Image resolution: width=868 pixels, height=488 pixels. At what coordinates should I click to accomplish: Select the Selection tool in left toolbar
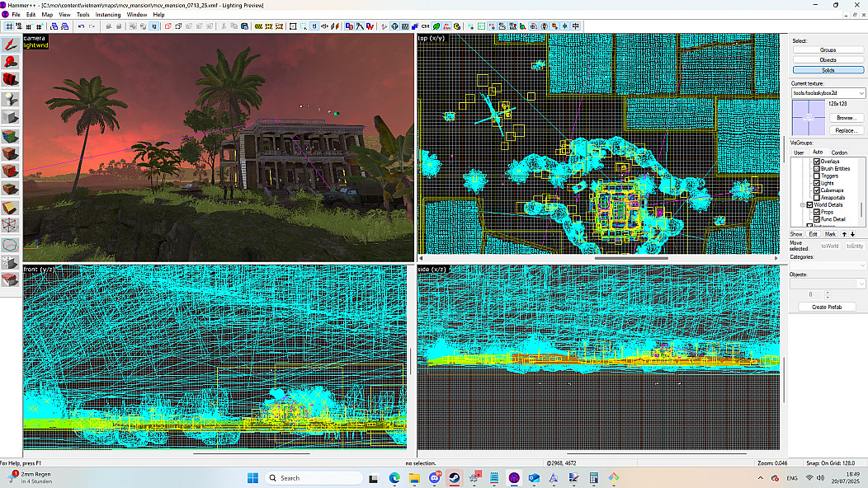click(x=11, y=45)
